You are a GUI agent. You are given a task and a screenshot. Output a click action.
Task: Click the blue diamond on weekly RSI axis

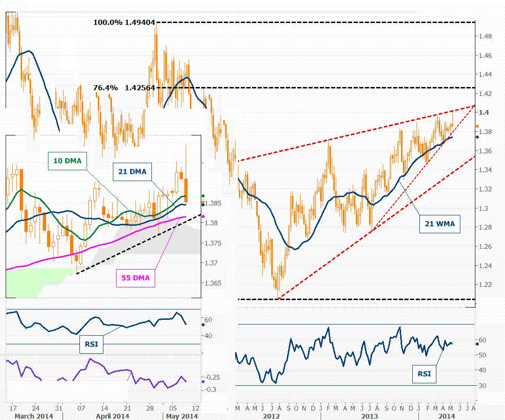477,344
